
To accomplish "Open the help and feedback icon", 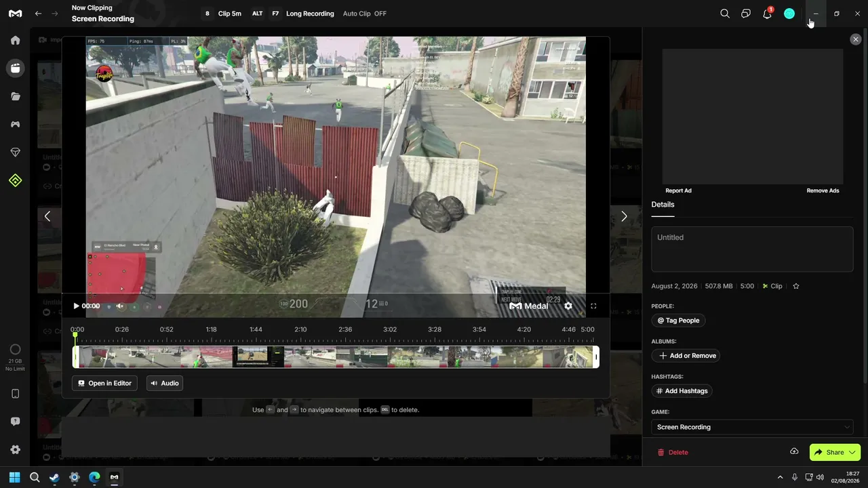I will pyautogui.click(x=15, y=422).
